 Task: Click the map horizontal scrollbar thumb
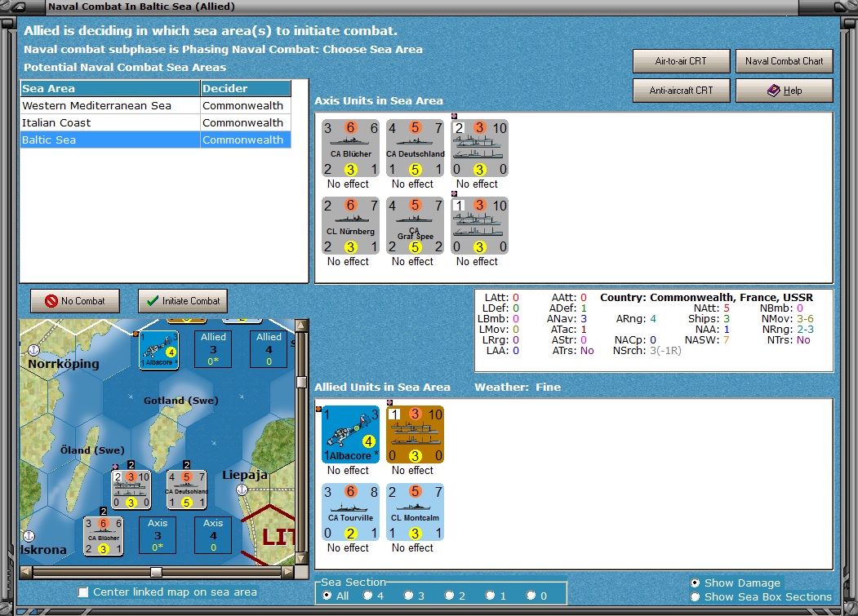click(x=156, y=572)
